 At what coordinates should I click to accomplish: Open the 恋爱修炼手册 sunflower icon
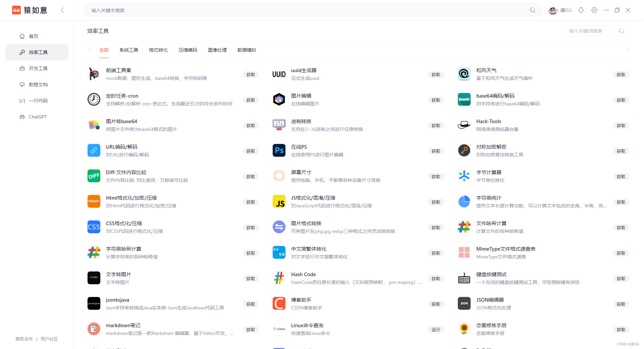pyautogui.click(x=464, y=329)
